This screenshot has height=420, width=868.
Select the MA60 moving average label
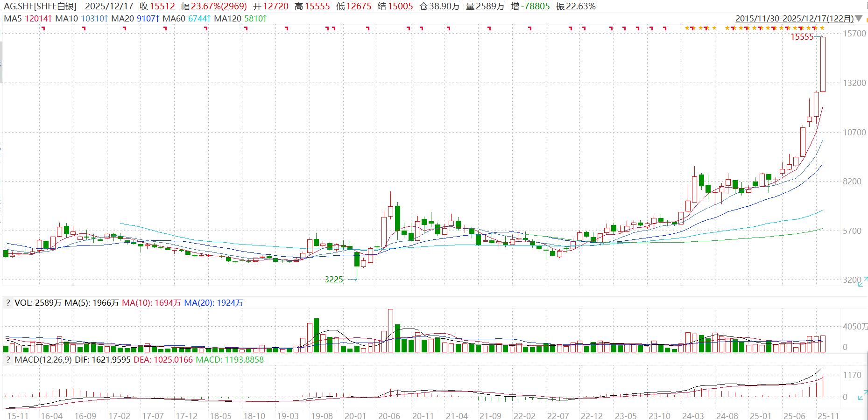(x=174, y=19)
